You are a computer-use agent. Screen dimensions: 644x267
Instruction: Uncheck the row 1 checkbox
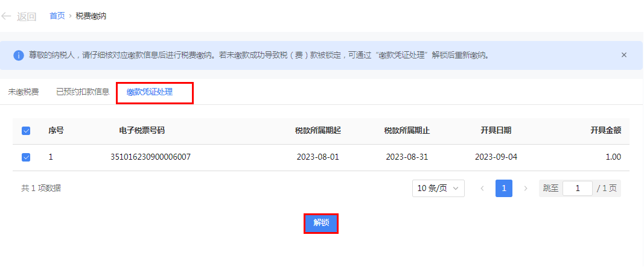(x=26, y=157)
